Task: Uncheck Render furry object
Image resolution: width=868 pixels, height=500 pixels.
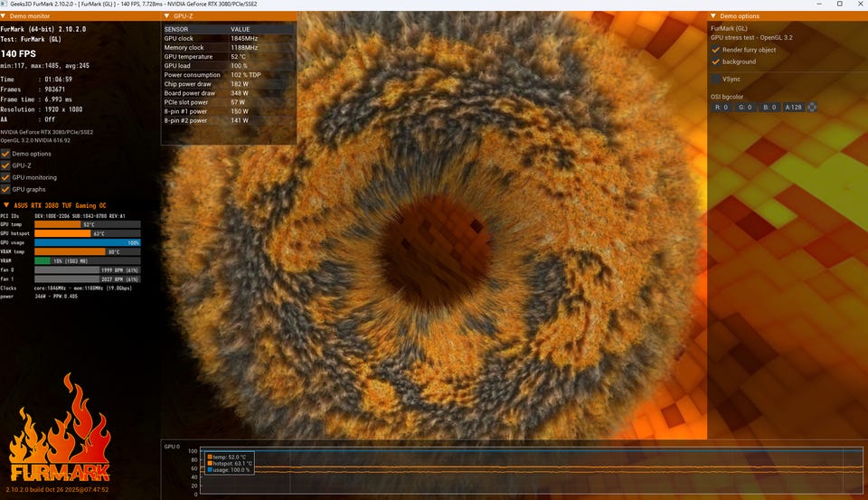Action: [x=716, y=50]
